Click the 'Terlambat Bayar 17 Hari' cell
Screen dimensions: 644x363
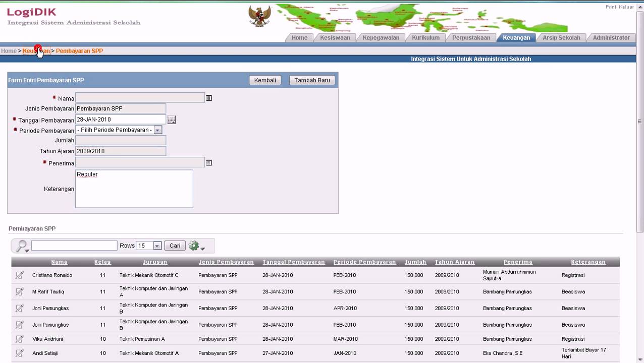click(x=584, y=353)
